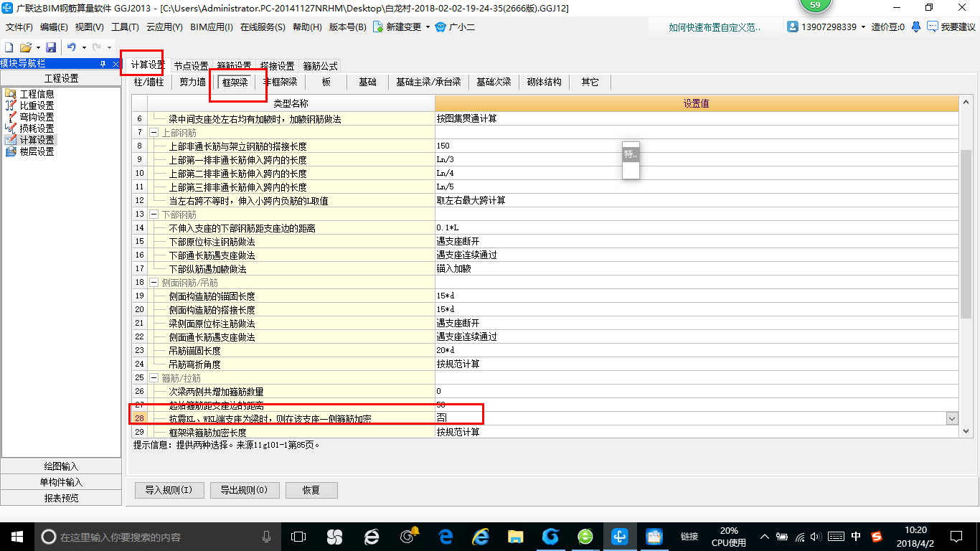The width and height of the screenshot is (980, 551).
Task: Pin the 模块导航栏 panel
Action: tap(103, 64)
